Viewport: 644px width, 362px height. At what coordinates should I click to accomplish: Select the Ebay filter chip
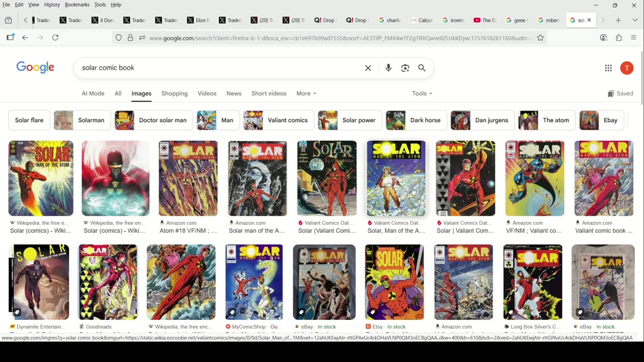(x=602, y=120)
